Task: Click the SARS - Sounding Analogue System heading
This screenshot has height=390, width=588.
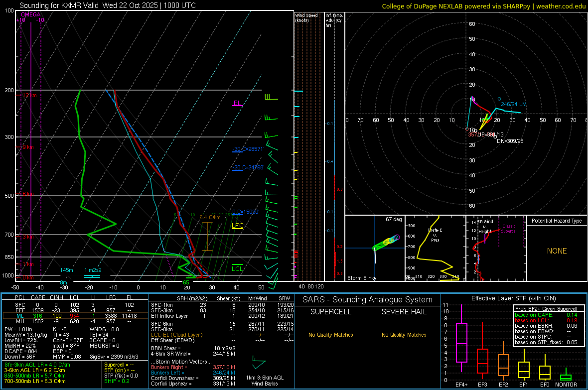Action: click(x=368, y=300)
